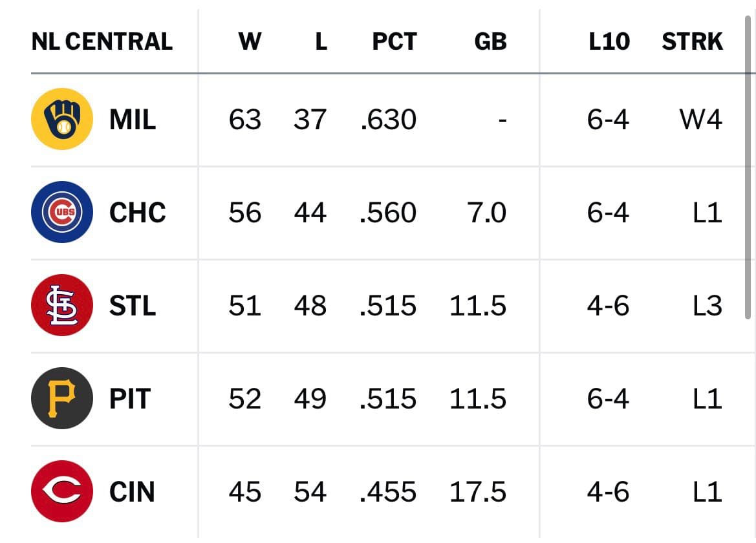Click the vertical scrollbar on right
This screenshot has width=756, height=543.
point(748,167)
